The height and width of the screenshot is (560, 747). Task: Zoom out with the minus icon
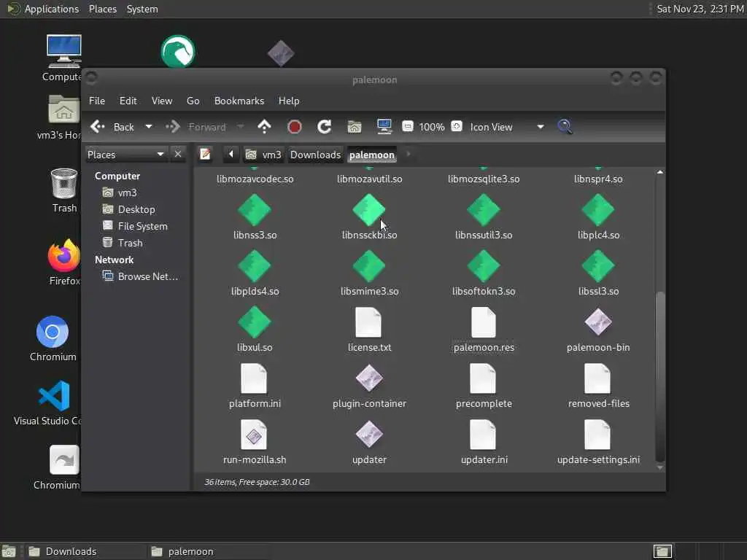[x=407, y=127]
